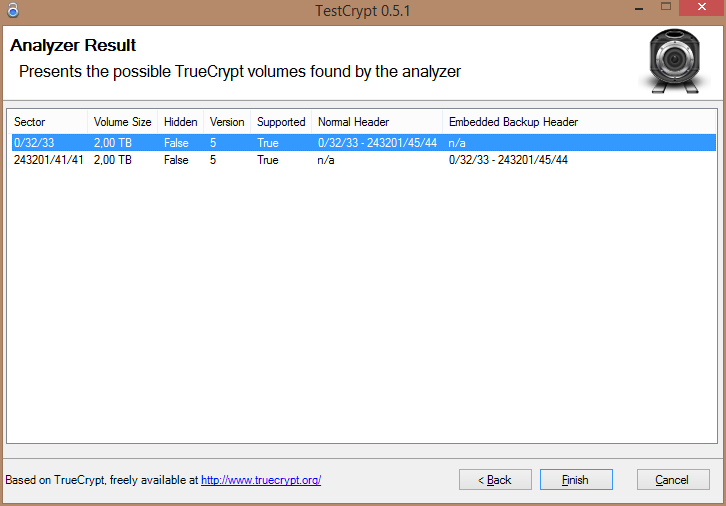Click version 5 cell in row 243201/41/41
This screenshot has width=726, height=506.
213,160
